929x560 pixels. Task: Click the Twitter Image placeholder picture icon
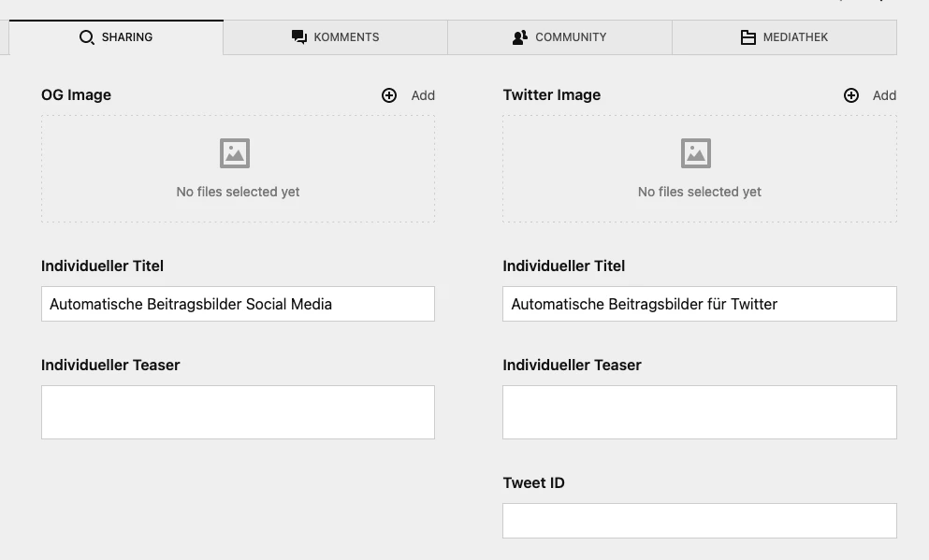pyautogui.click(x=696, y=153)
